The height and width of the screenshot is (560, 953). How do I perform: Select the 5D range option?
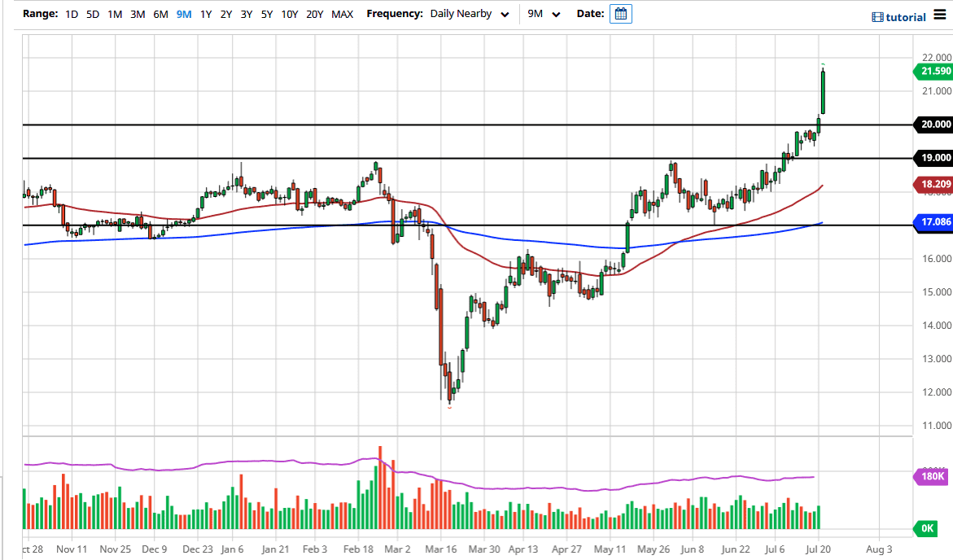point(94,14)
